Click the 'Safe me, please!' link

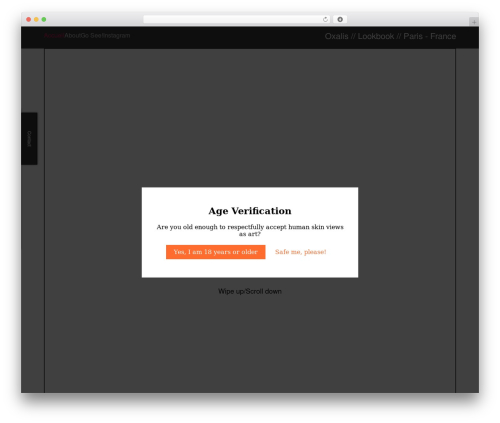click(300, 252)
